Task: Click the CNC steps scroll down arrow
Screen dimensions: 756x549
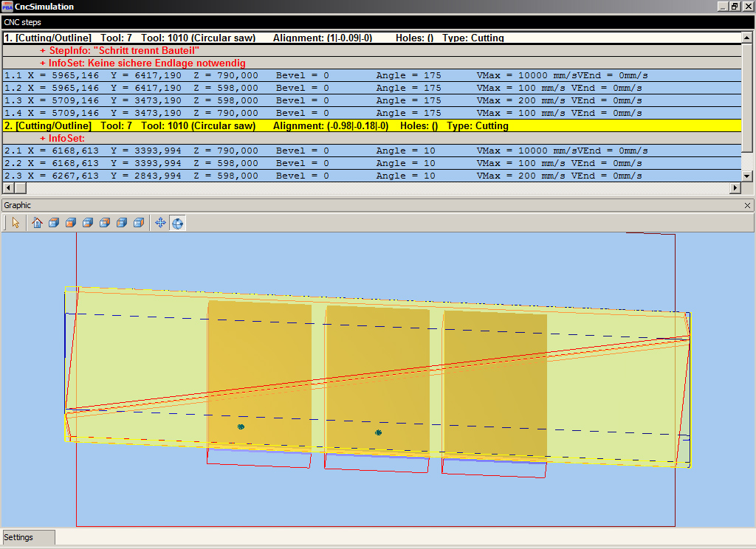Action: click(747, 176)
